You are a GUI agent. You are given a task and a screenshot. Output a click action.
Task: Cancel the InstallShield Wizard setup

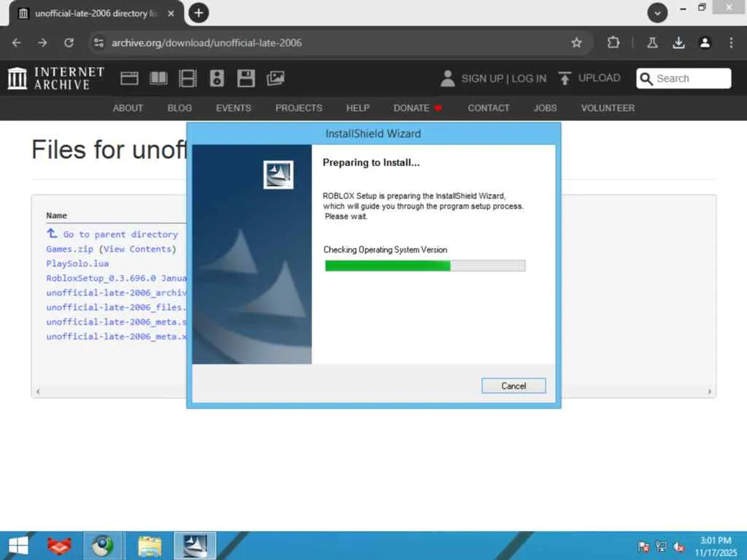tap(514, 386)
